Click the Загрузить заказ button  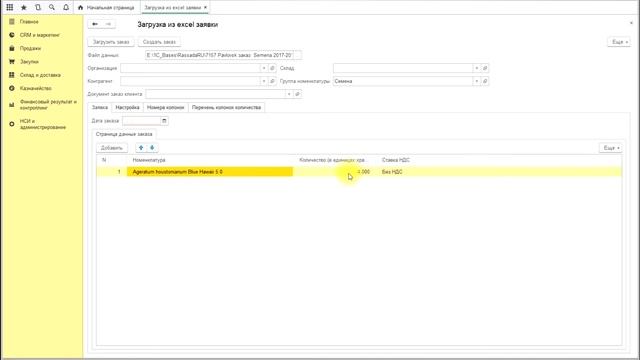(111, 42)
